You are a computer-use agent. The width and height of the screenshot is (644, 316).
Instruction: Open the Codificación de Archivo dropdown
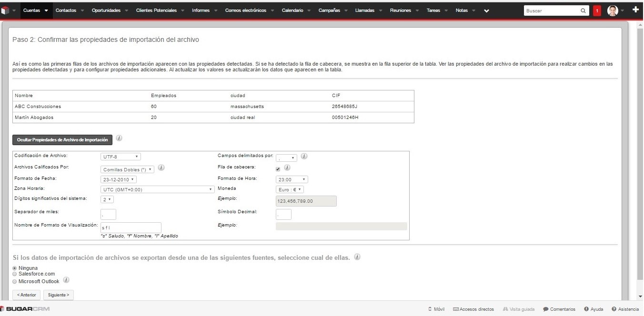(x=121, y=157)
